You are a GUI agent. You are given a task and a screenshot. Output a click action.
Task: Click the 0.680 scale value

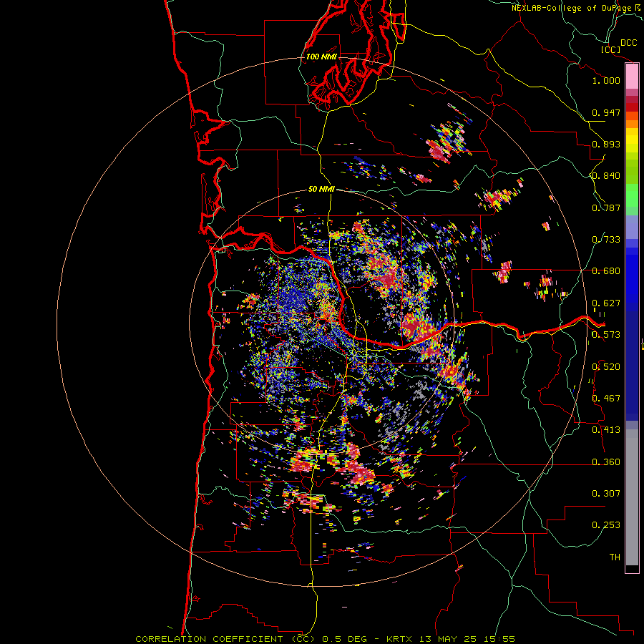pos(606,271)
